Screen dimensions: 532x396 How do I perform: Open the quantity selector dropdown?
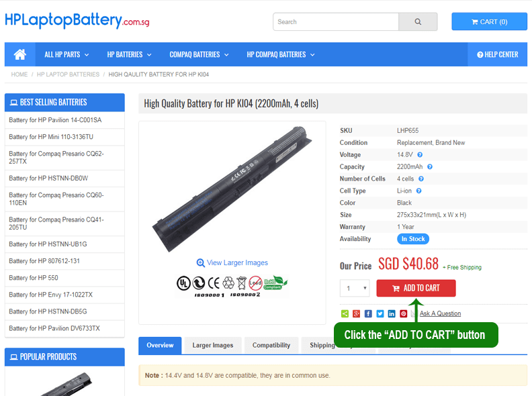355,288
